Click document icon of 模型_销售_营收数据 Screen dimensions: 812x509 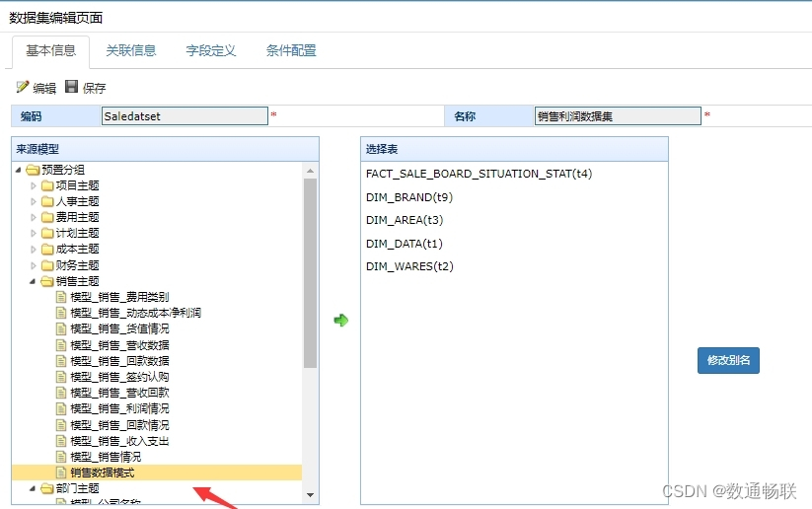pos(61,345)
